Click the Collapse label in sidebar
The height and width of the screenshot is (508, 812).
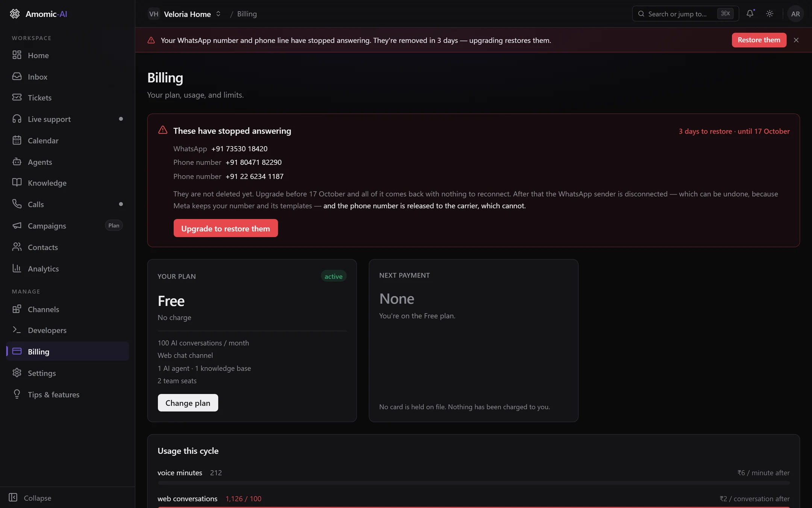coord(38,498)
